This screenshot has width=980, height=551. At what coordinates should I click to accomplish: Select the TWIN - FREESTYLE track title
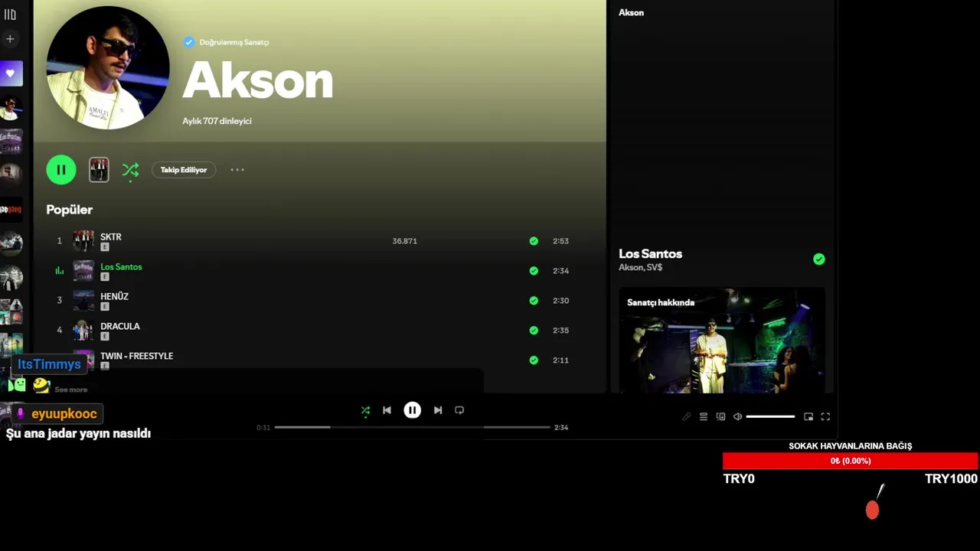[x=136, y=357]
